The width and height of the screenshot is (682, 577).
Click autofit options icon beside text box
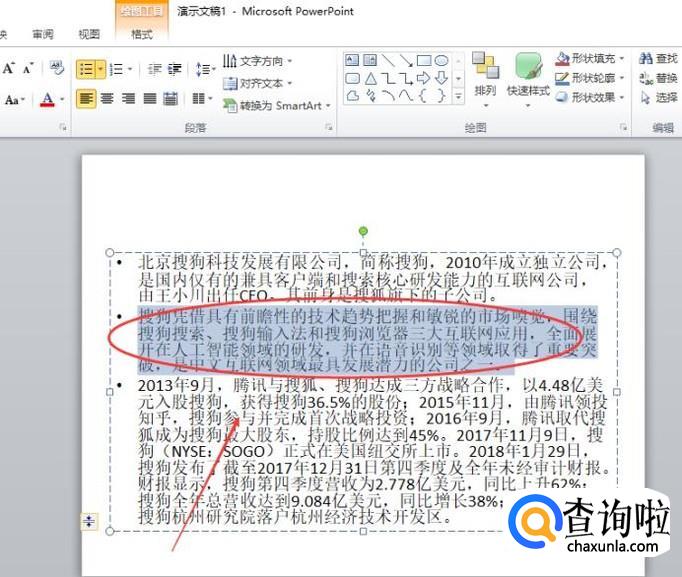click(89, 521)
